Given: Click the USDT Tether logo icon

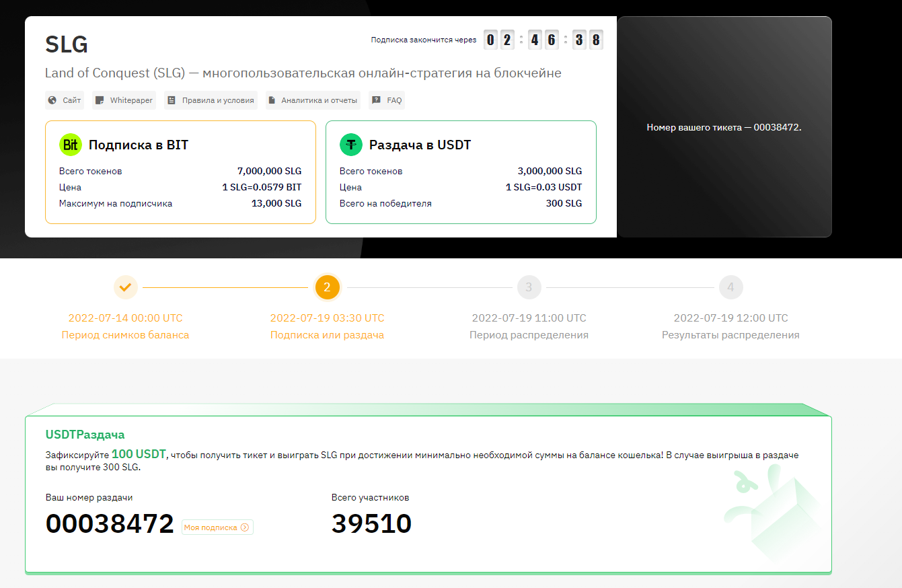Looking at the screenshot, I should (x=350, y=145).
